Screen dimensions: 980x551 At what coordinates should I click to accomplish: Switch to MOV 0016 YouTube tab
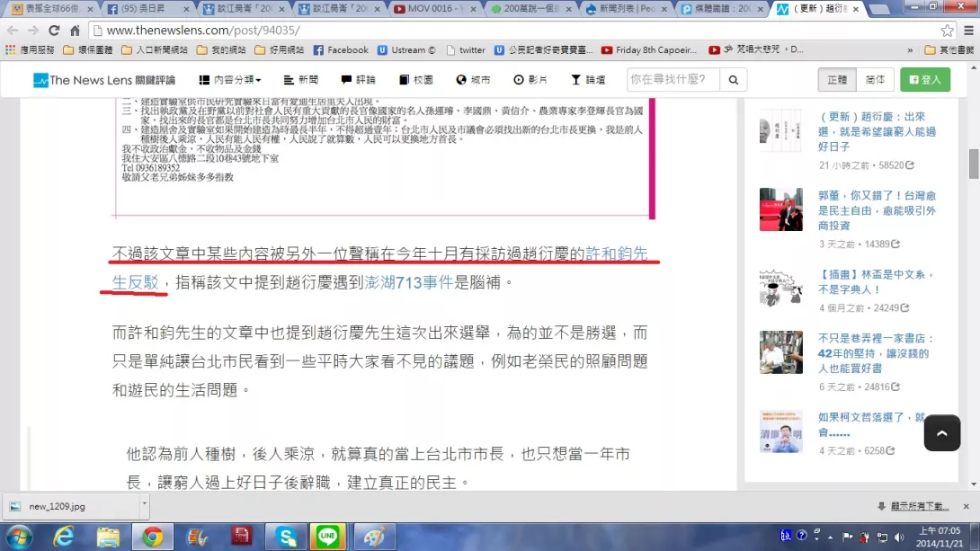click(x=433, y=9)
